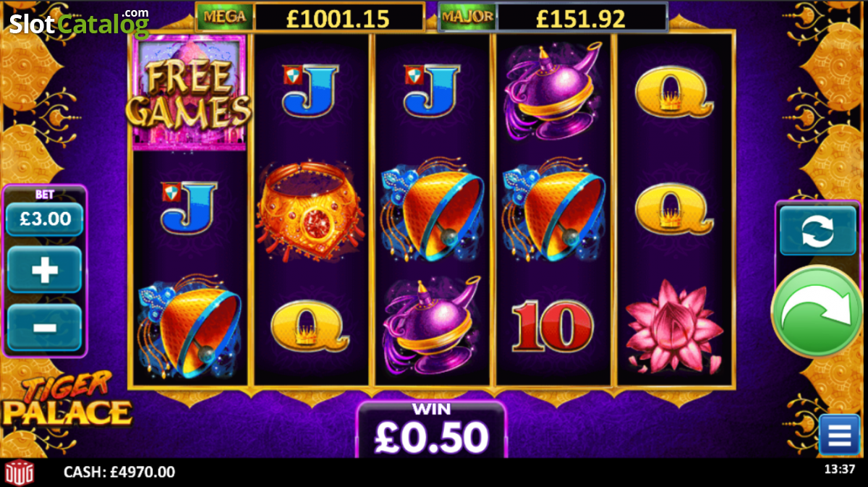Screen dimensions: 868x487
Task: Click the red 10 symbol
Action: tap(552, 326)
